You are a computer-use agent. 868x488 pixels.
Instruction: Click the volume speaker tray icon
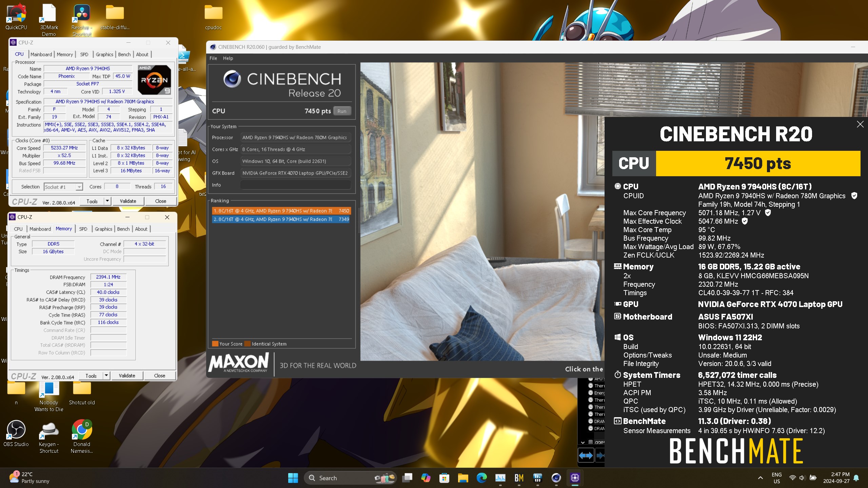tap(802, 478)
